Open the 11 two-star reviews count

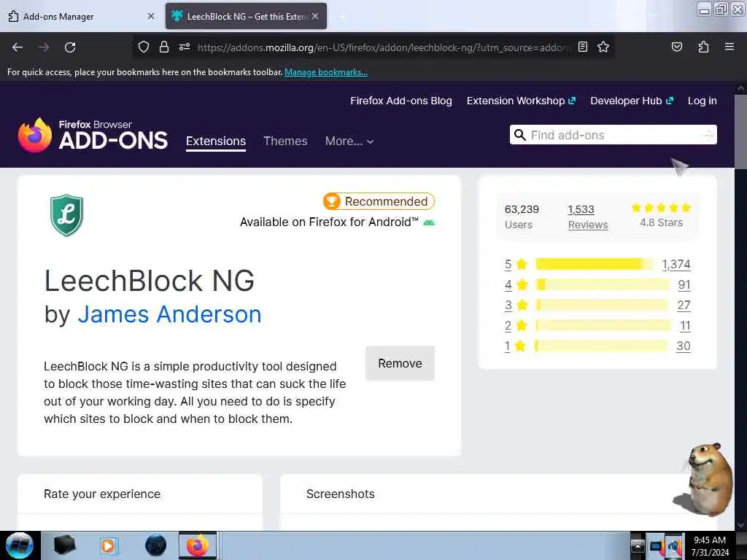coord(685,326)
